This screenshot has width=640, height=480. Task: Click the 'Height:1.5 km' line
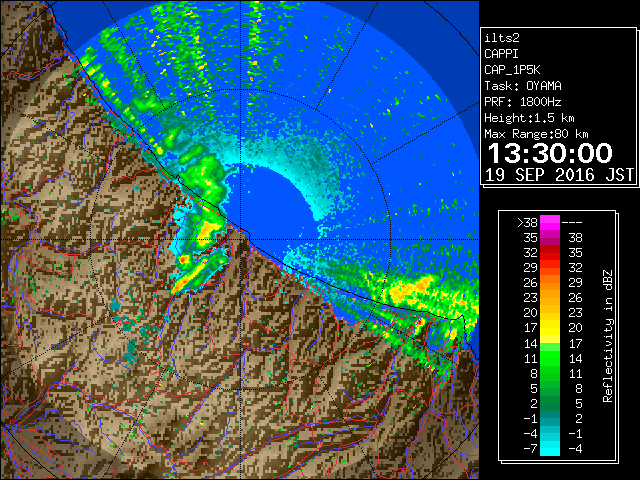(529, 118)
